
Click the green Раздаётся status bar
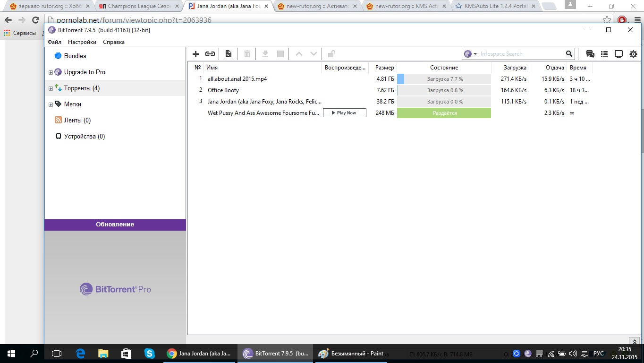[444, 113]
